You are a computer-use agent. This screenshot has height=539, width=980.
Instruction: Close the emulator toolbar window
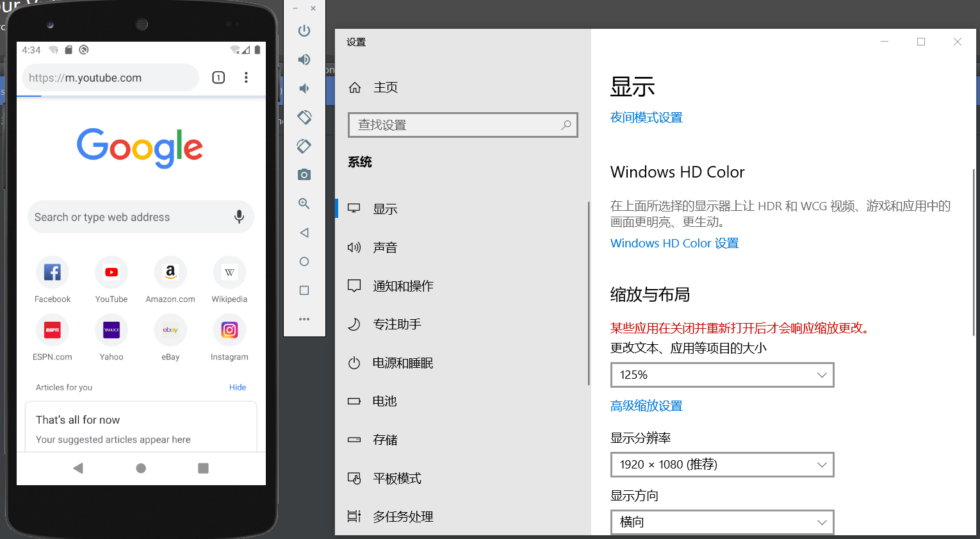[x=313, y=8]
